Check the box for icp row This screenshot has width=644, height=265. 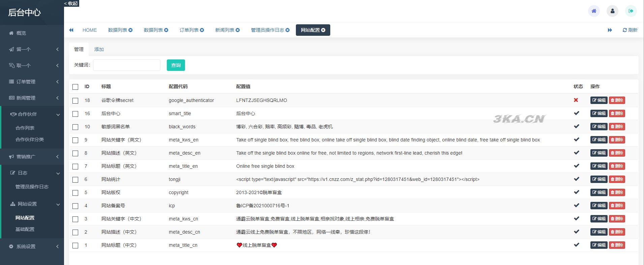click(x=75, y=206)
